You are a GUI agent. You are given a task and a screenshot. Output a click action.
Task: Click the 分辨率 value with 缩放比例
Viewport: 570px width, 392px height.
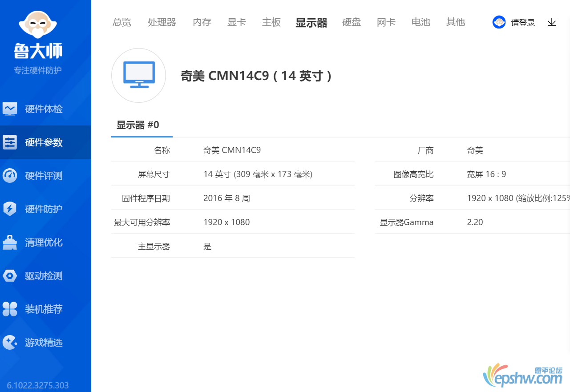(x=518, y=198)
